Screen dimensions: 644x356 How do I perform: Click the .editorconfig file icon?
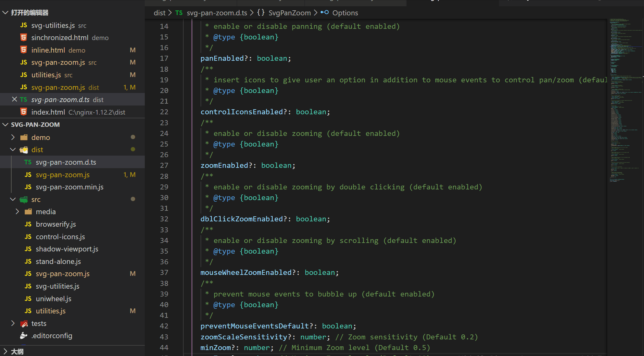tap(24, 336)
